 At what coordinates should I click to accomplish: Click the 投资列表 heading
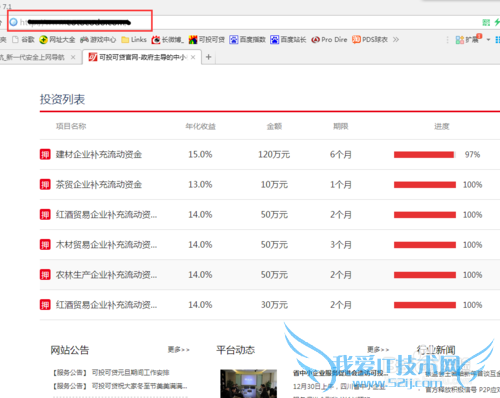click(x=62, y=99)
